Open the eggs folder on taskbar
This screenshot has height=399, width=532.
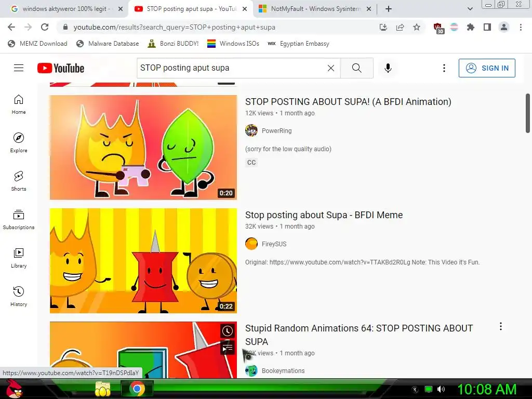coord(102,389)
